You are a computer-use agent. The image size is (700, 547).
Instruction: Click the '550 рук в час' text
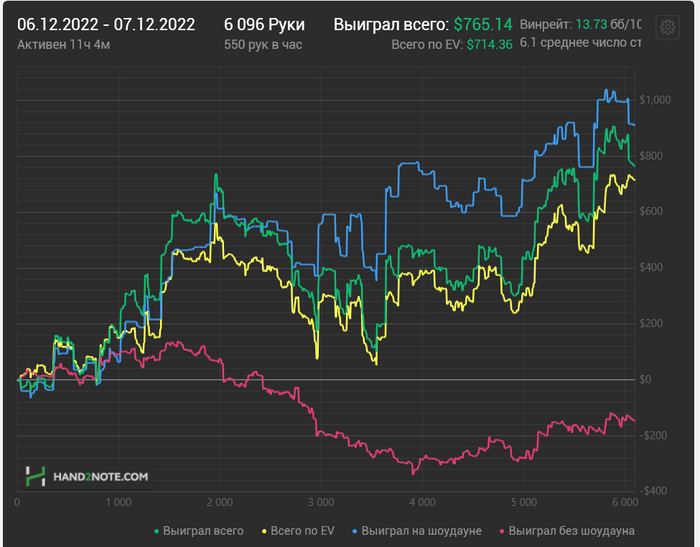point(263,45)
